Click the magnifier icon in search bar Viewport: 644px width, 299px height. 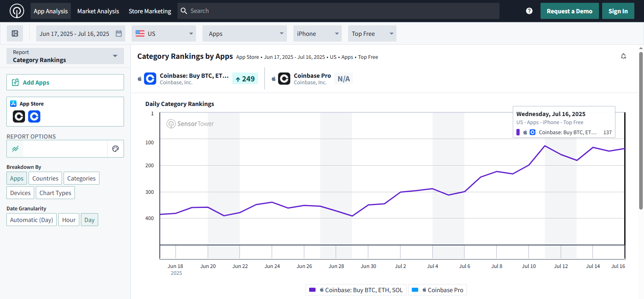[184, 11]
